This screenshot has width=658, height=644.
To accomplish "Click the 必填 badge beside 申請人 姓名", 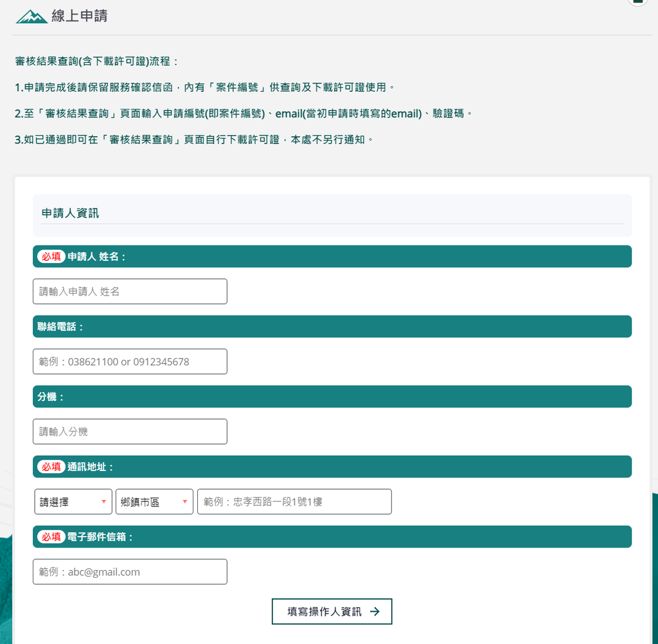I will tap(51, 256).
